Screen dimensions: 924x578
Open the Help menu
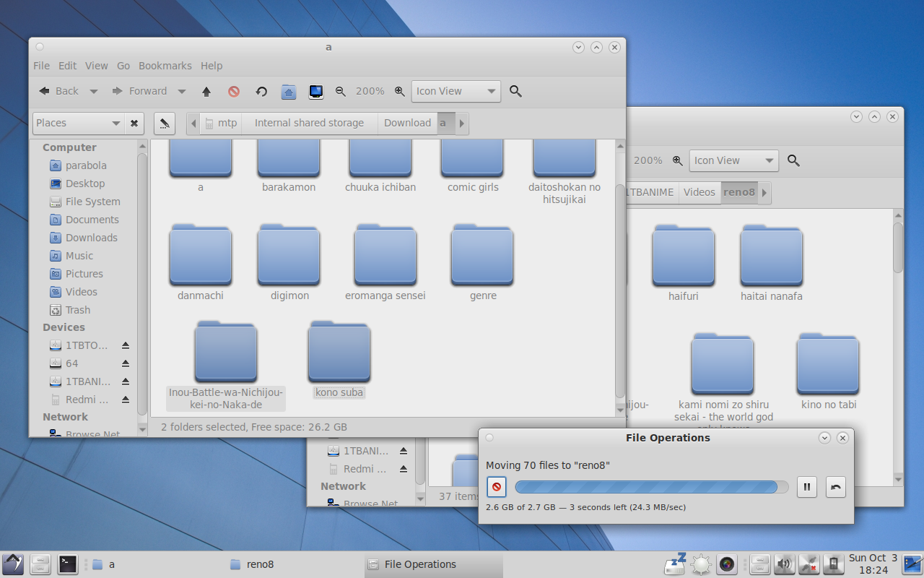click(x=212, y=66)
